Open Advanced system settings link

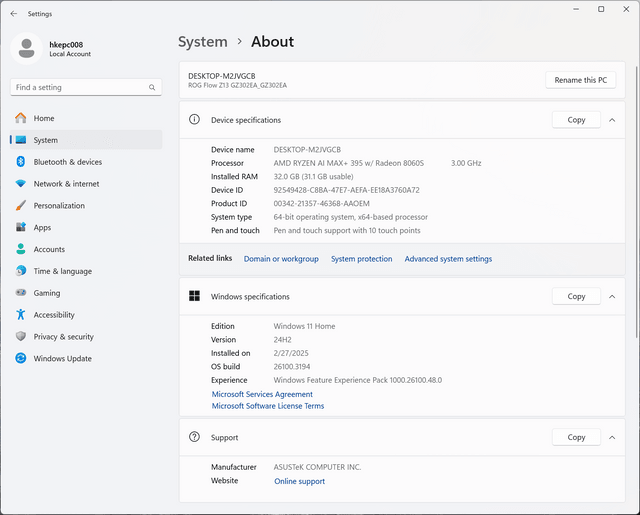[x=448, y=259]
